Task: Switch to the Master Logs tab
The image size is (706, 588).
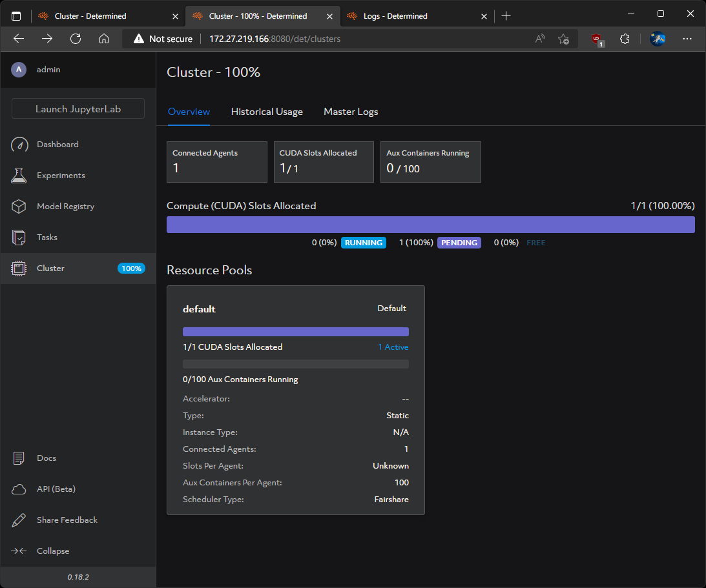Action: (x=351, y=112)
